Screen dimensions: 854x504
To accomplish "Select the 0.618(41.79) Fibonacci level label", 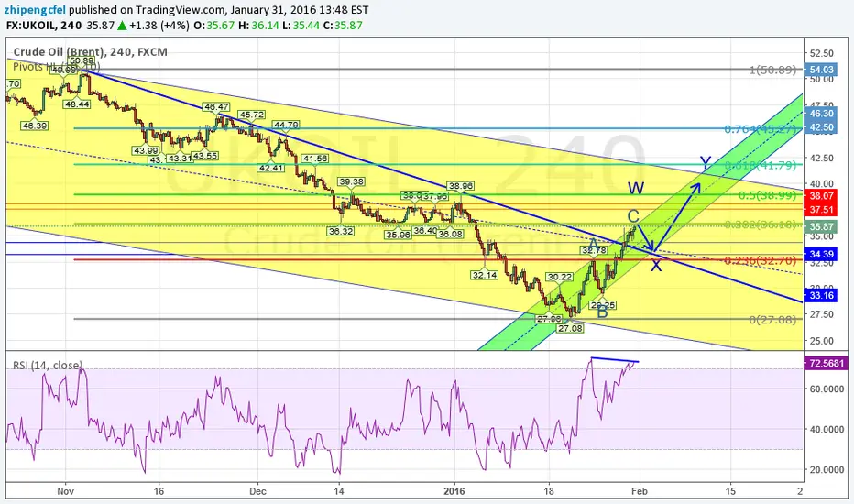I will click(761, 165).
